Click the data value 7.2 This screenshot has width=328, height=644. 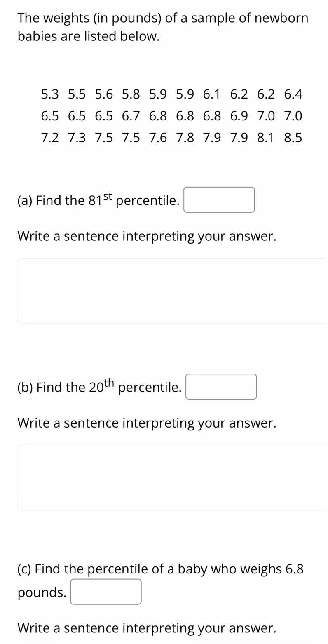(50, 138)
